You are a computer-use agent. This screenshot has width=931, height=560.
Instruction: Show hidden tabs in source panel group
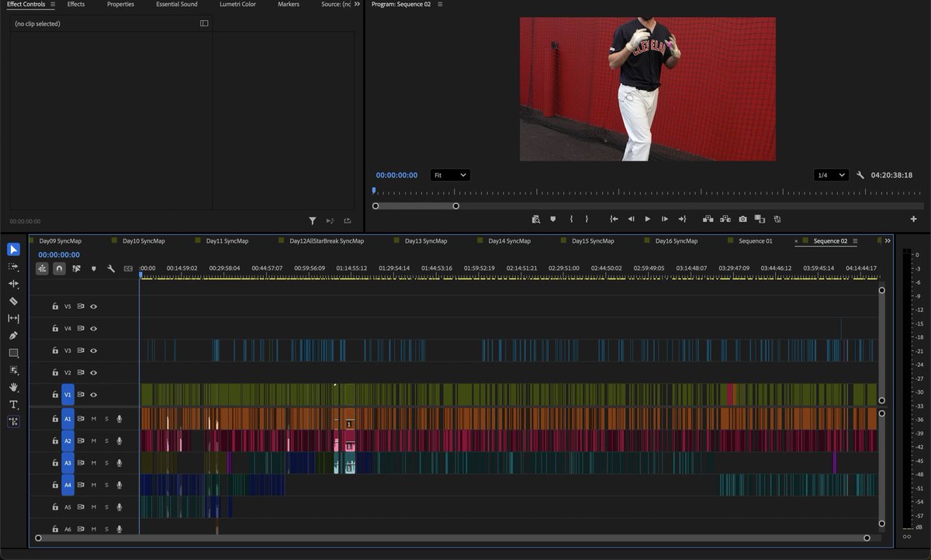click(357, 4)
